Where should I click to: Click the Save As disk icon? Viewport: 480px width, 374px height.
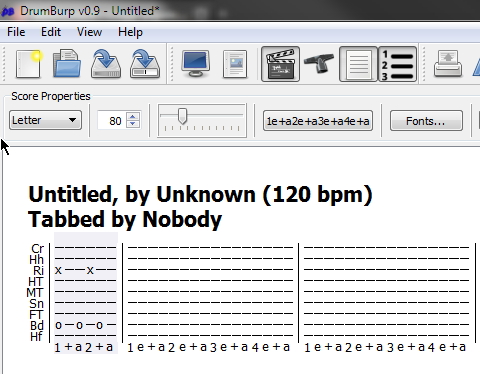(x=145, y=64)
